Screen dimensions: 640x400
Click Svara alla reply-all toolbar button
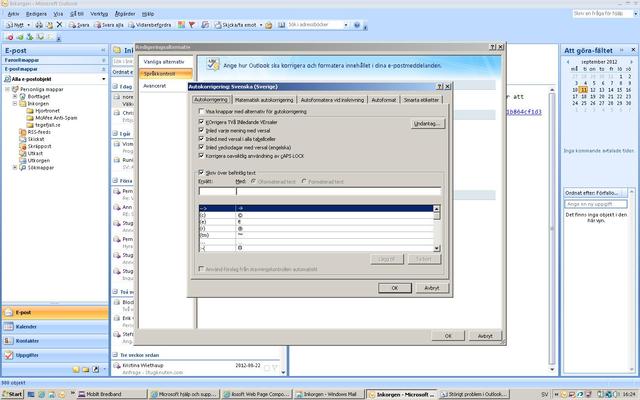(109, 25)
